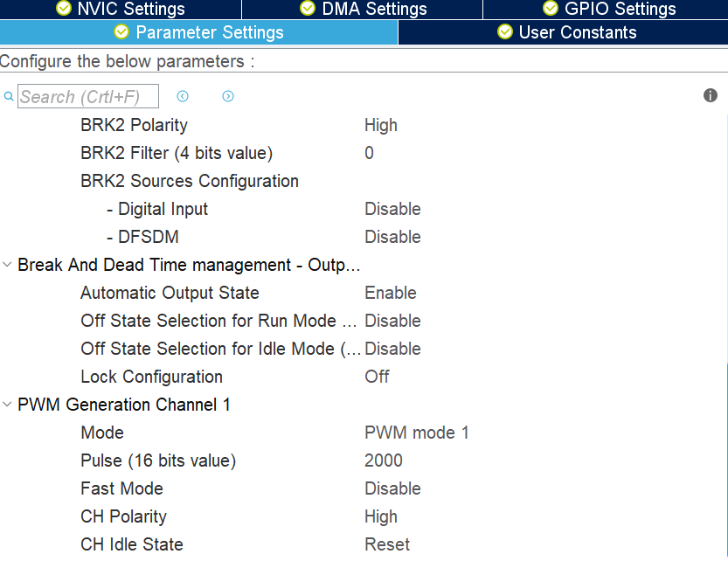Click the previous search result arrow
Image resolution: width=728 pixels, height=561 pixels.
[183, 96]
